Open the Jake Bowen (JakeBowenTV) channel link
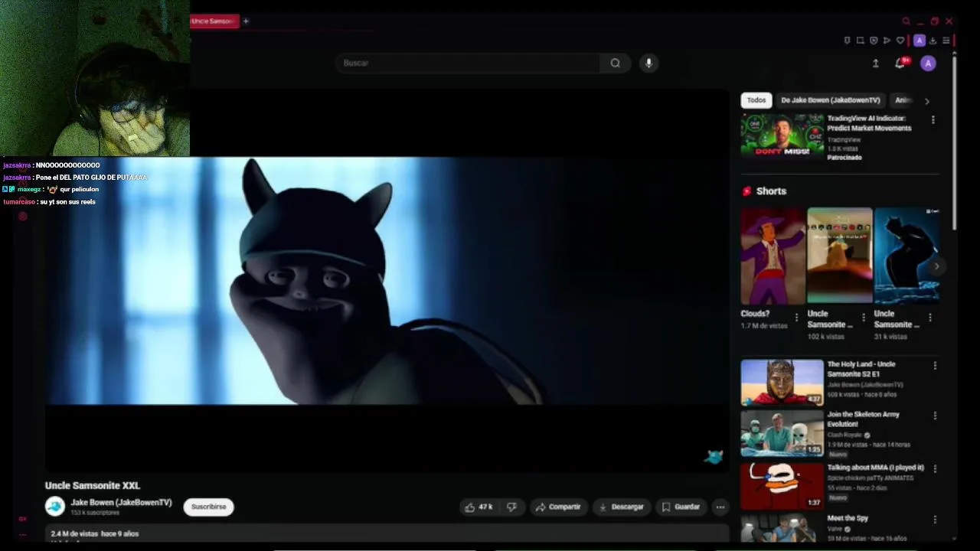The width and height of the screenshot is (980, 551). (121, 503)
